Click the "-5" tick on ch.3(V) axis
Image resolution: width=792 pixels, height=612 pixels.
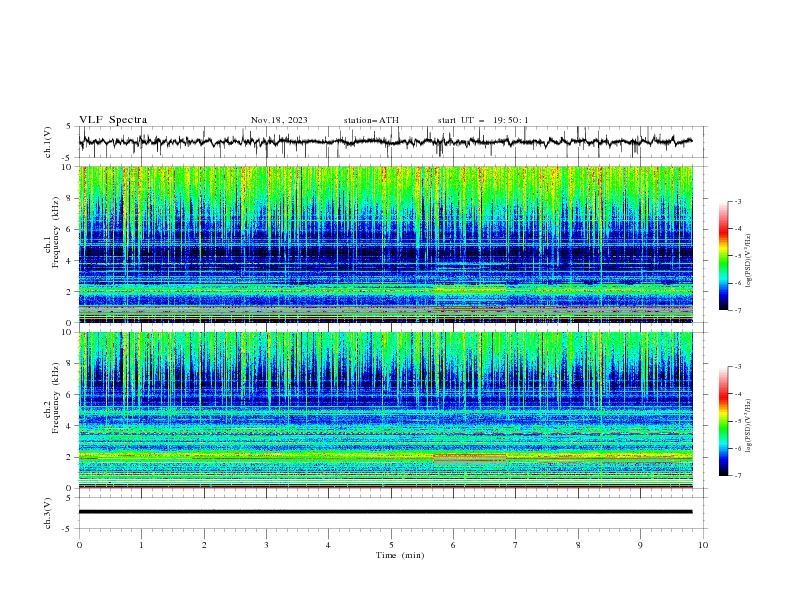68,529
